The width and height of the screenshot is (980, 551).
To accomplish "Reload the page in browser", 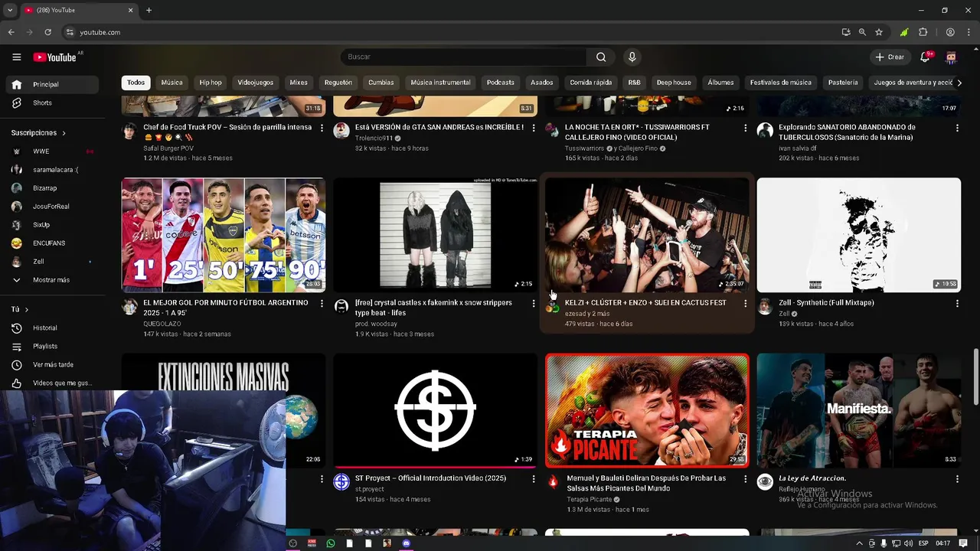I will (x=47, y=32).
